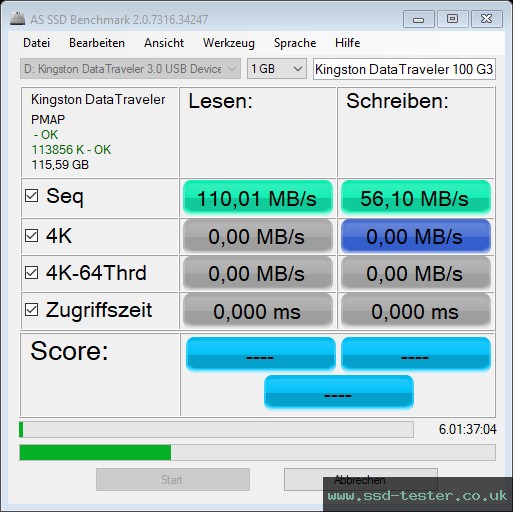The width and height of the screenshot is (513, 512).
Task: Open the Ansicht menu
Action: tap(164, 43)
